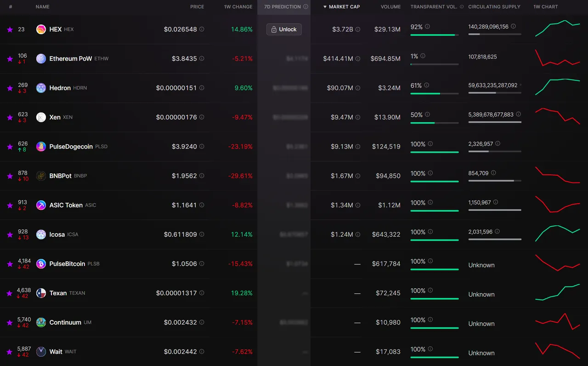Sort by 7D Prediction column label

tap(283, 7)
